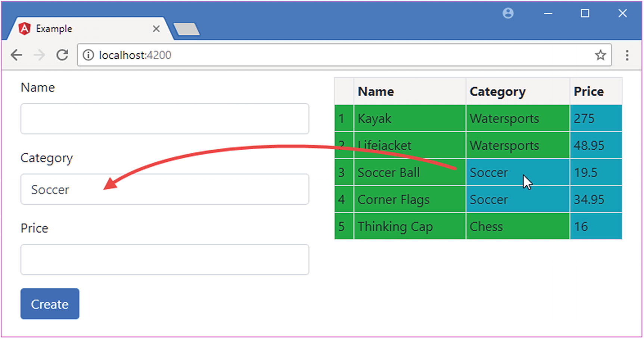
Task: Select the Thinking Cap name cell
Action: [x=410, y=226]
